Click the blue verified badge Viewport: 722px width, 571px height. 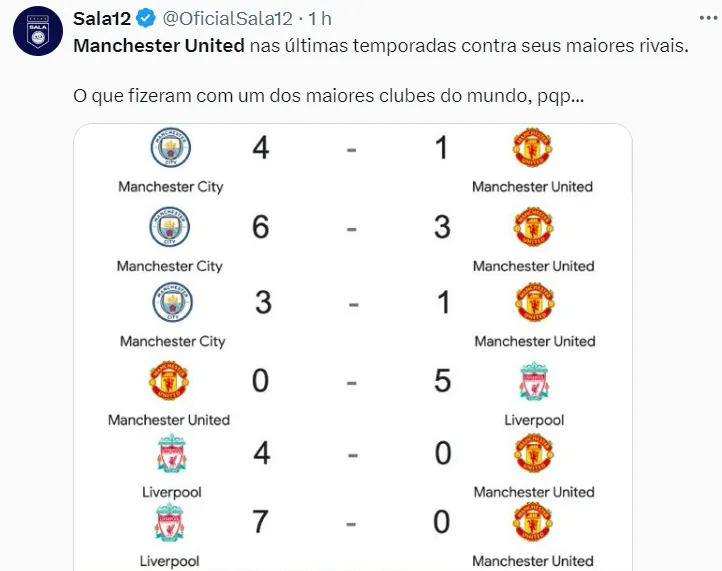coord(145,18)
